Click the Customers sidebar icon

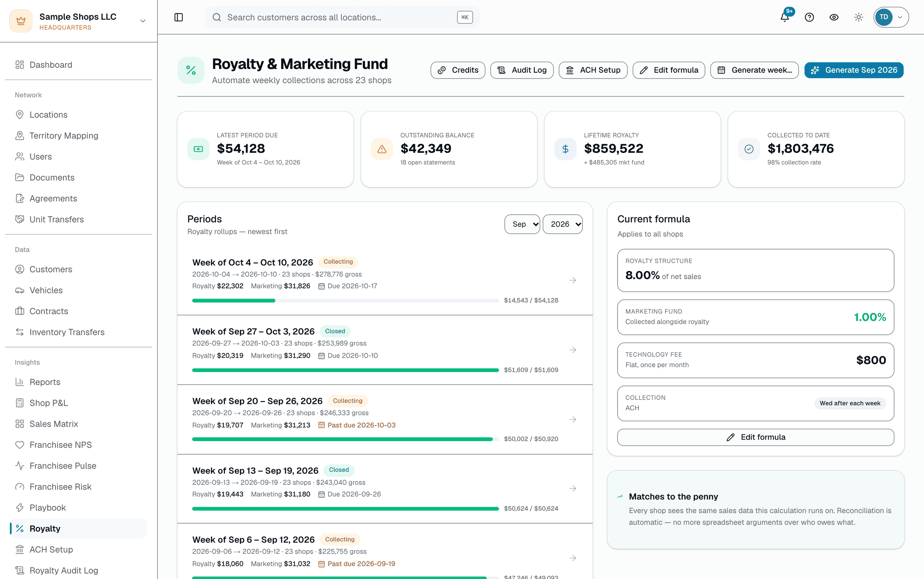pyautogui.click(x=20, y=269)
